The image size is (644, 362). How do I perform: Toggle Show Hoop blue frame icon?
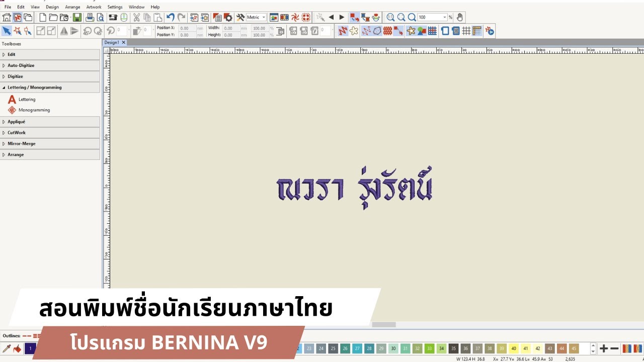coord(445,31)
